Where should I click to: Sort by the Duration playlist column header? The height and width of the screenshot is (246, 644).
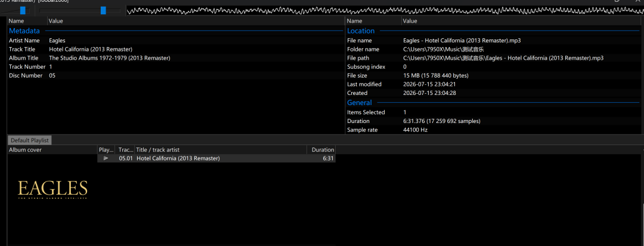[x=321, y=150]
